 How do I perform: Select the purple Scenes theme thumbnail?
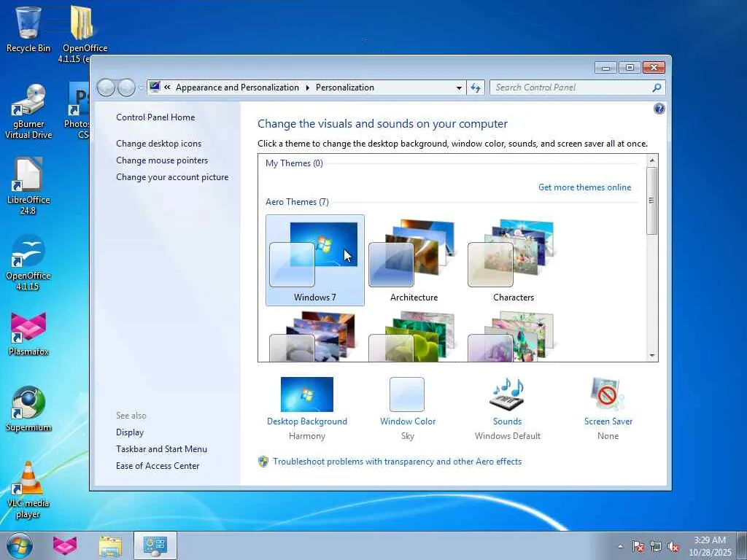click(511, 337)
